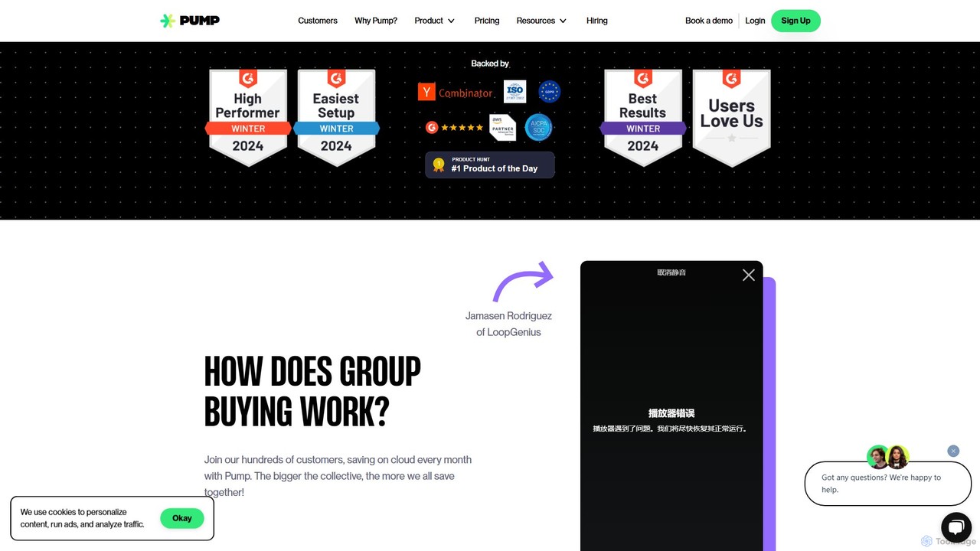Click the Book a demo link
980x551 pixels.
point(709,21)
